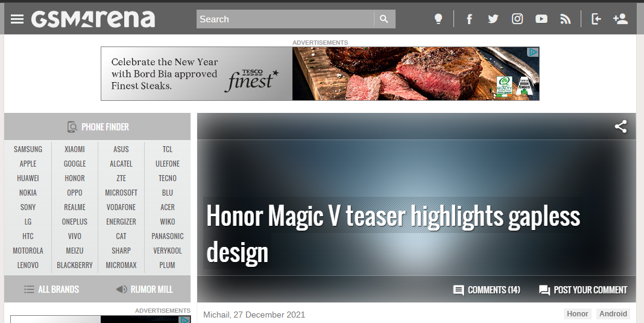The height and width of the screenshot is (323, 644).
Task: Click the search magnifier button
Action: click(384, 19)
